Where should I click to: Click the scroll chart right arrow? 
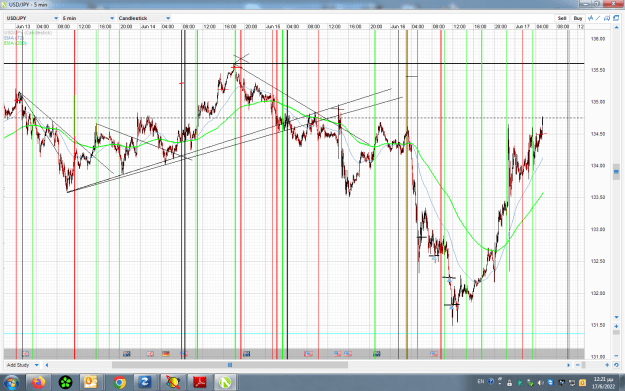[569, 365]
